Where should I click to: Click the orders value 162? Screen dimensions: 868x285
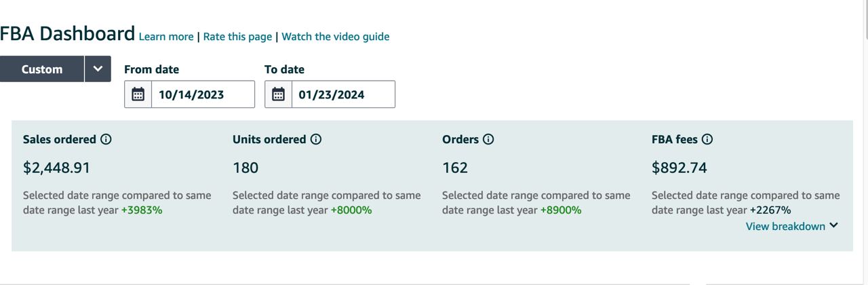point(455,168)
